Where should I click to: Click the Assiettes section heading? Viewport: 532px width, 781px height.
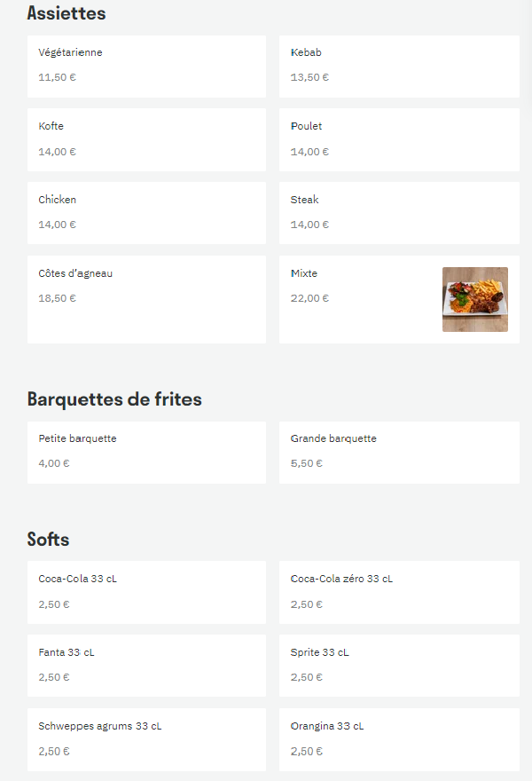pos(66,13)
